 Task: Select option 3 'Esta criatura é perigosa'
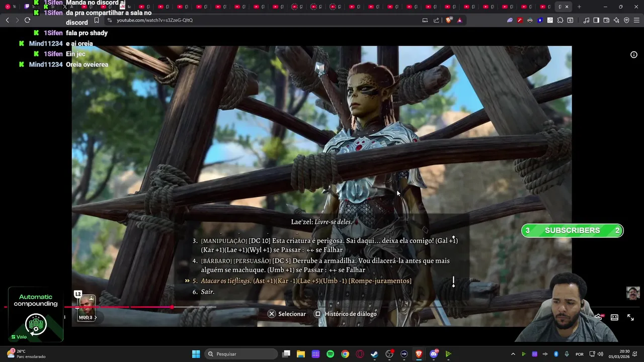point(325,245)
